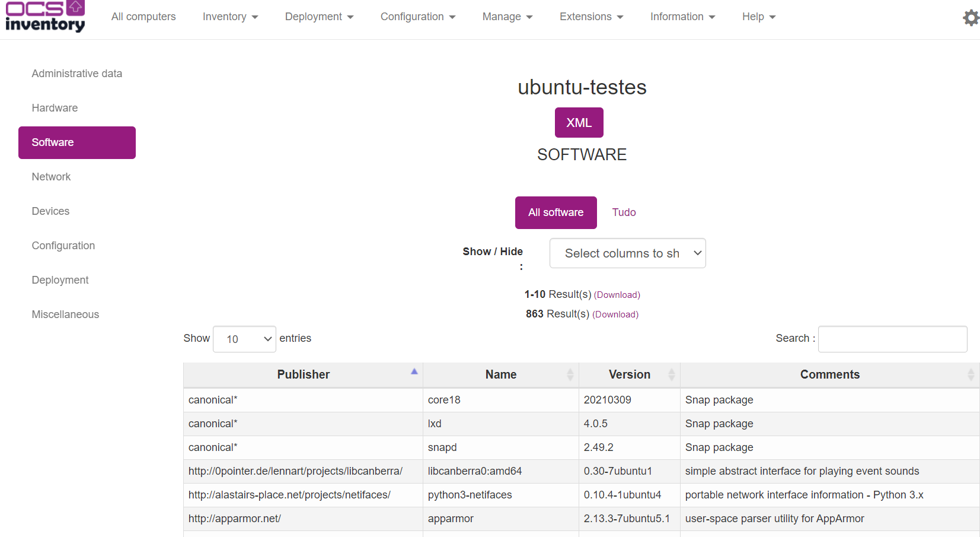Open the All computers page

(143, 17)
